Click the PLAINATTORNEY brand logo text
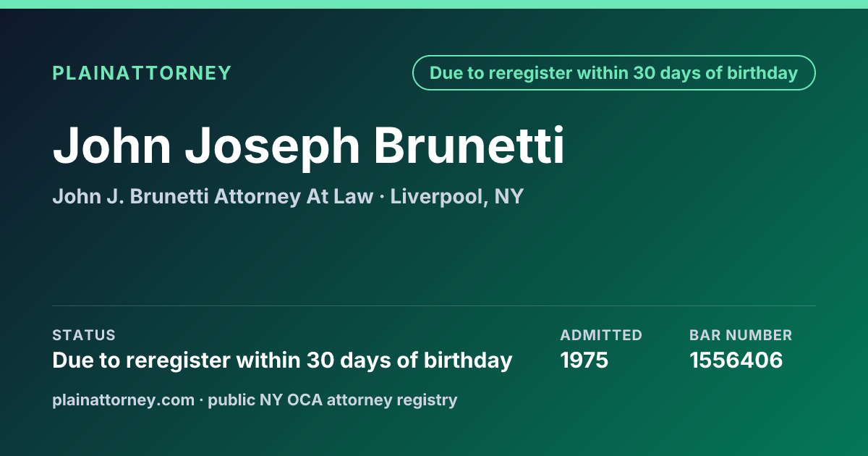The height and width of the screenshot is (456, 868). (x=142, y=73)
